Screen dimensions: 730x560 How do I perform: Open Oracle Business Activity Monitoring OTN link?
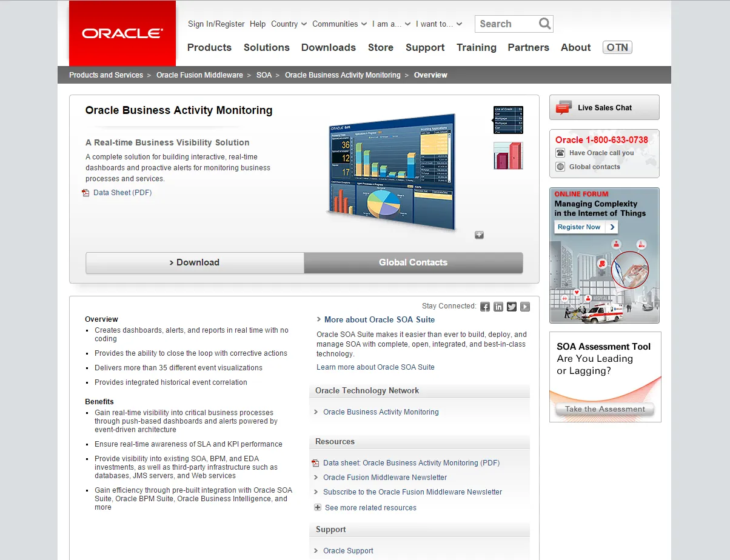(x=381, y=412)
